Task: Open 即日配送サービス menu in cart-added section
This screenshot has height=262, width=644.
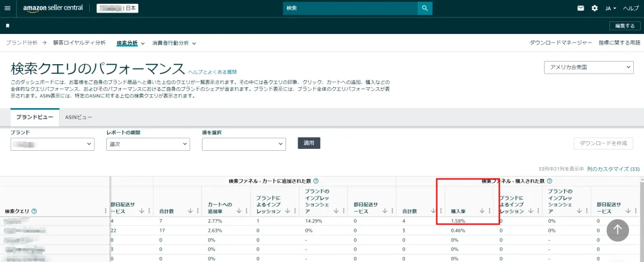Action: click(x=392, y=210)
